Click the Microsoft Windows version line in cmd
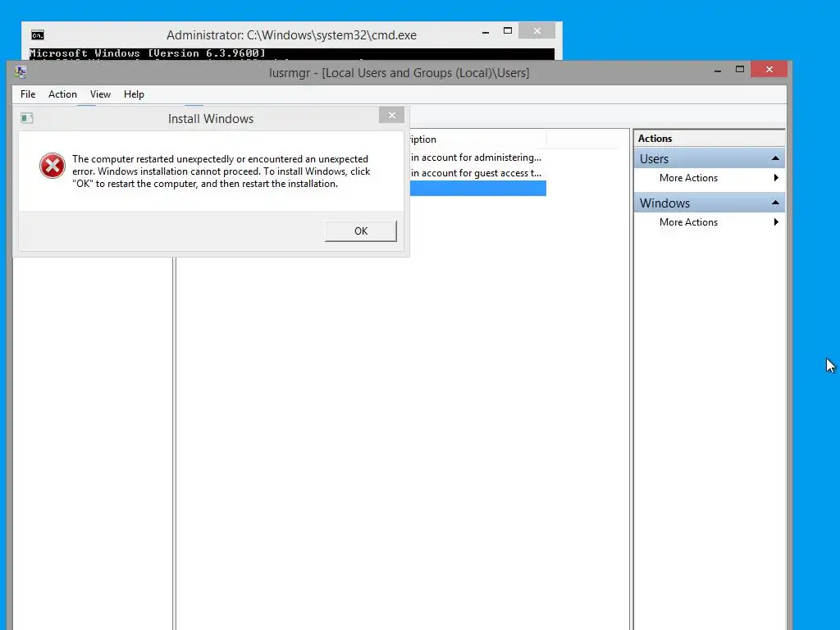 [x=148, y=53]
